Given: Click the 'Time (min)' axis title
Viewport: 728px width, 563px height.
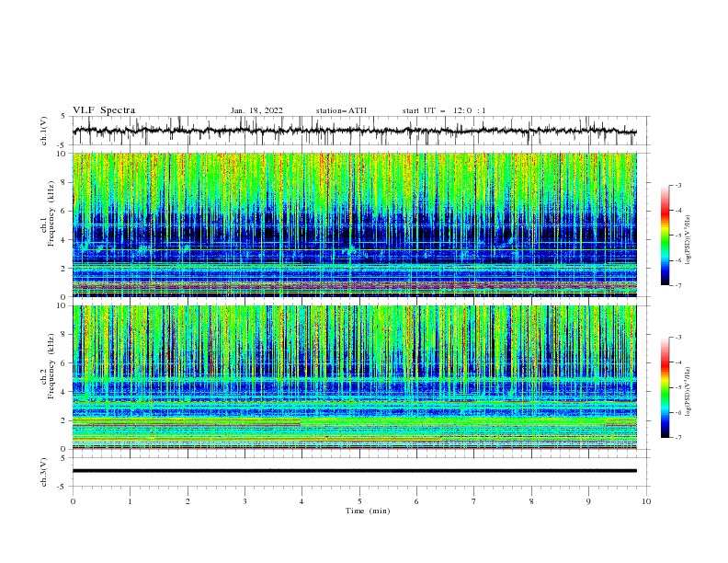Looking at the screenshot, I should [368, 511].
